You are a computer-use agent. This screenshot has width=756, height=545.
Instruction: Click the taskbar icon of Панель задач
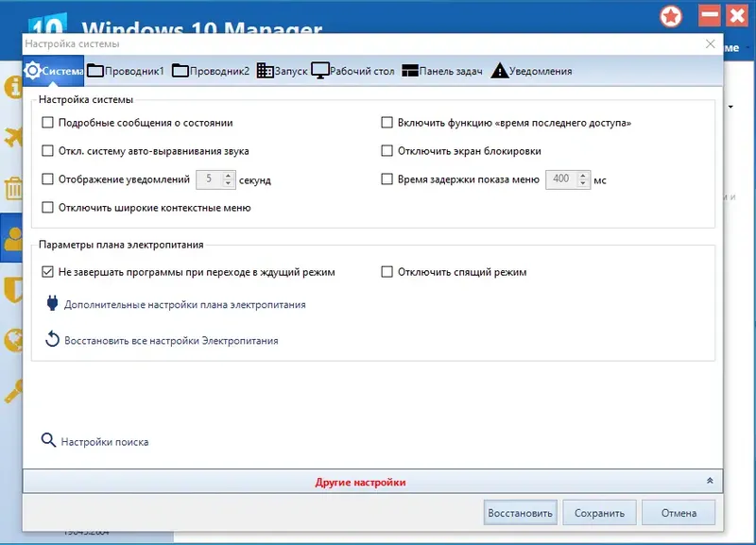[x=410, y=71]
